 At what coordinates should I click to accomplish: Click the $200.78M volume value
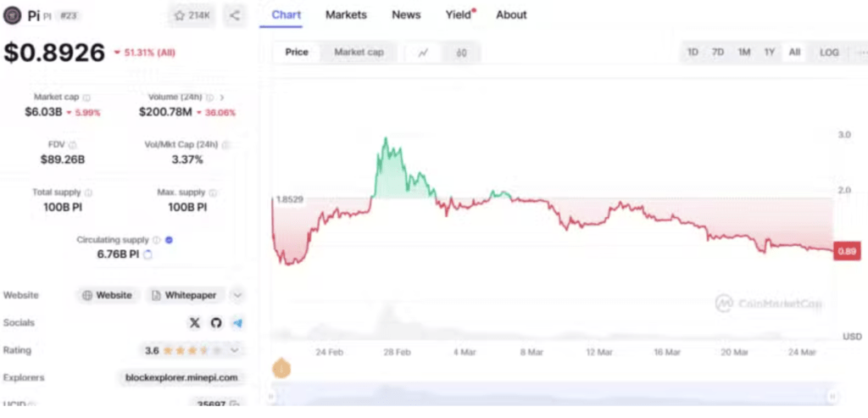click(x=165, y=113)
